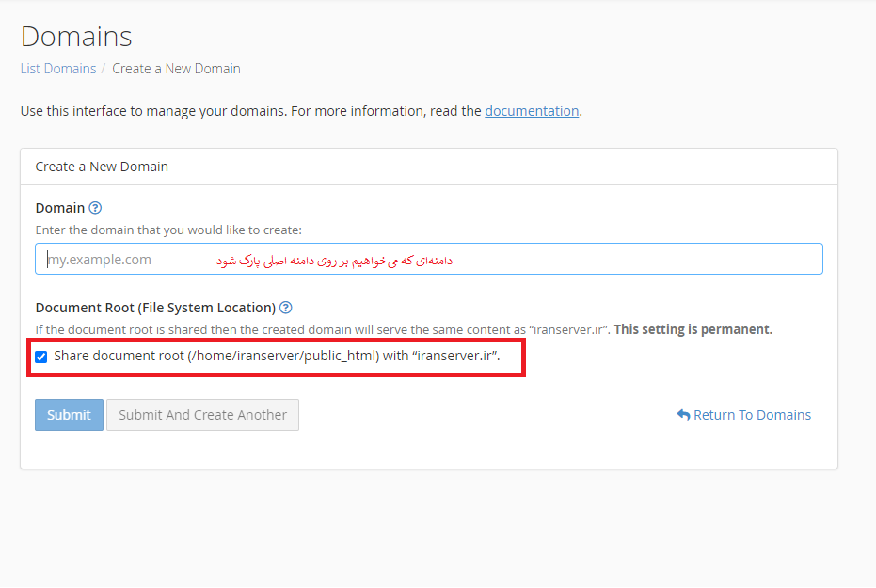876x588 pixels.
Task: Click the "Enter the domain that you would like" hint
Action: (168, 230)
